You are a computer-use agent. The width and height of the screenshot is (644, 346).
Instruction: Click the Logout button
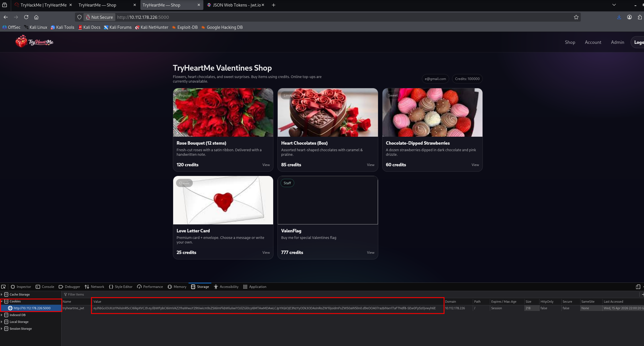[638, 42]
